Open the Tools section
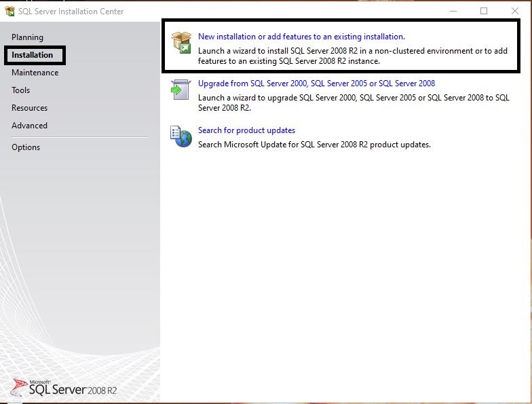 point(20,90)
